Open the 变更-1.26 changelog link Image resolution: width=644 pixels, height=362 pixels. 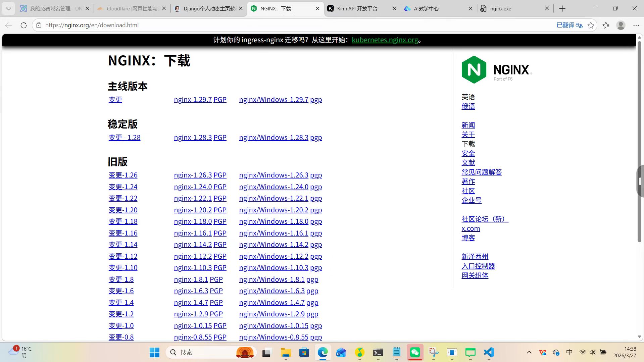(x=123, y=175)
